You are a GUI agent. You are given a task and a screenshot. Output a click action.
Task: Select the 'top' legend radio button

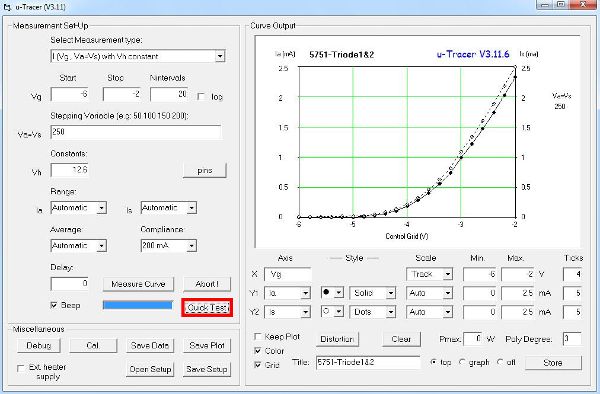[433, 362]
